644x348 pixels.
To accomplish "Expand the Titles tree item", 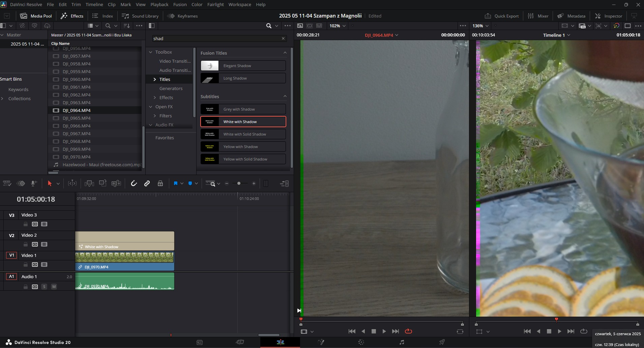I will point(155,79).
